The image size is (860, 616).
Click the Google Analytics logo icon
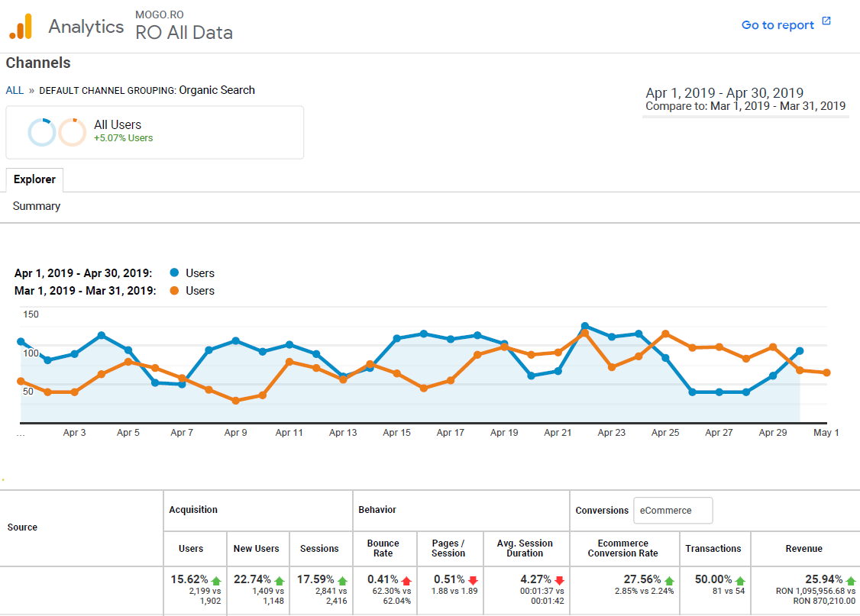coord(21,25)
